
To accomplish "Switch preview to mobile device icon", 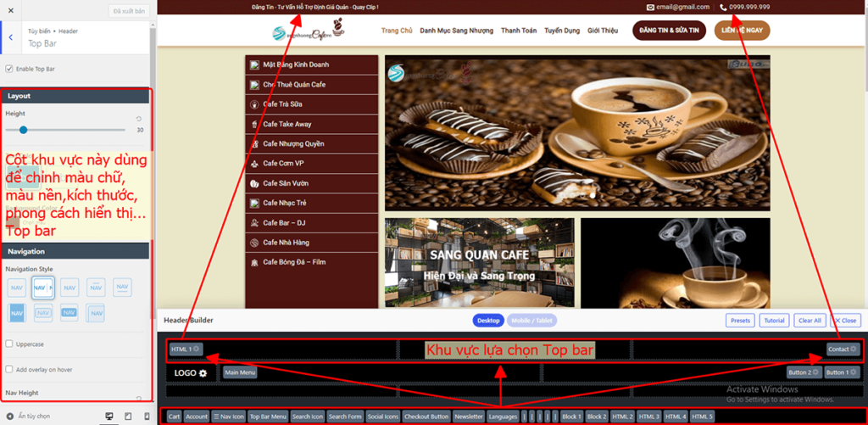I will [146, 417].
